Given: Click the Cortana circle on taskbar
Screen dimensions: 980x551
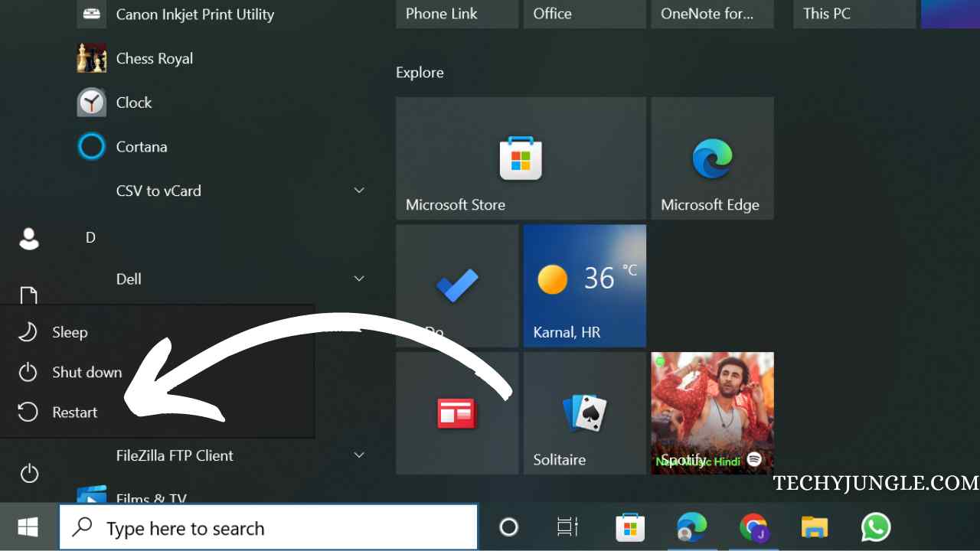Looking at the screenshot, I should tap(508, 527).
